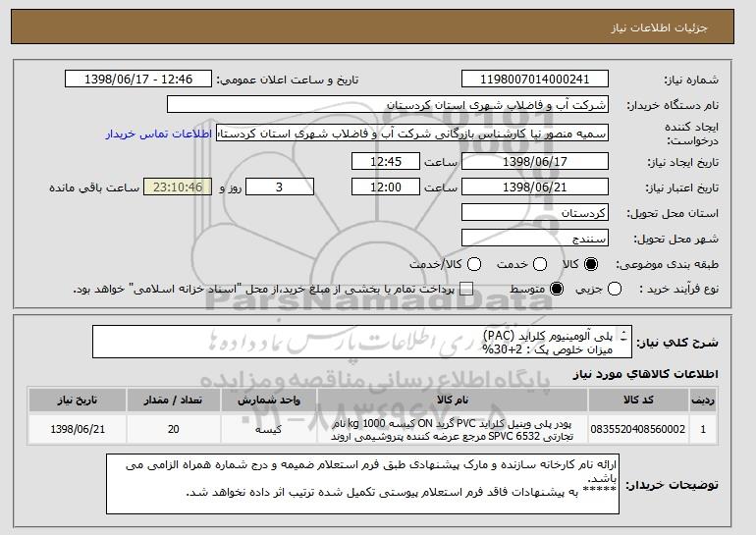Screen dimensions: 756x535
Task: Click the تعداد / مقدار column header
Action: pos(174,401)
